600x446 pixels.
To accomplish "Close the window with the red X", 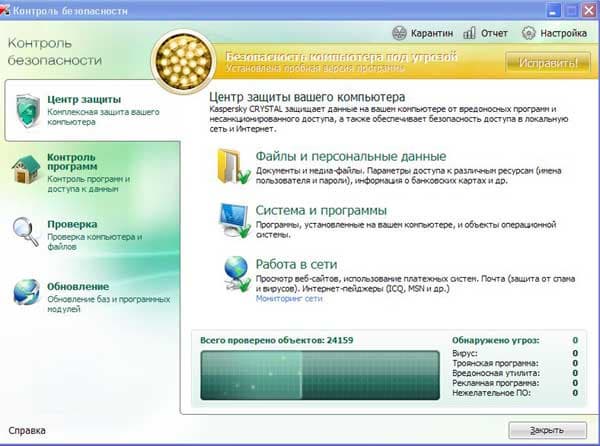I will [590, 10].
